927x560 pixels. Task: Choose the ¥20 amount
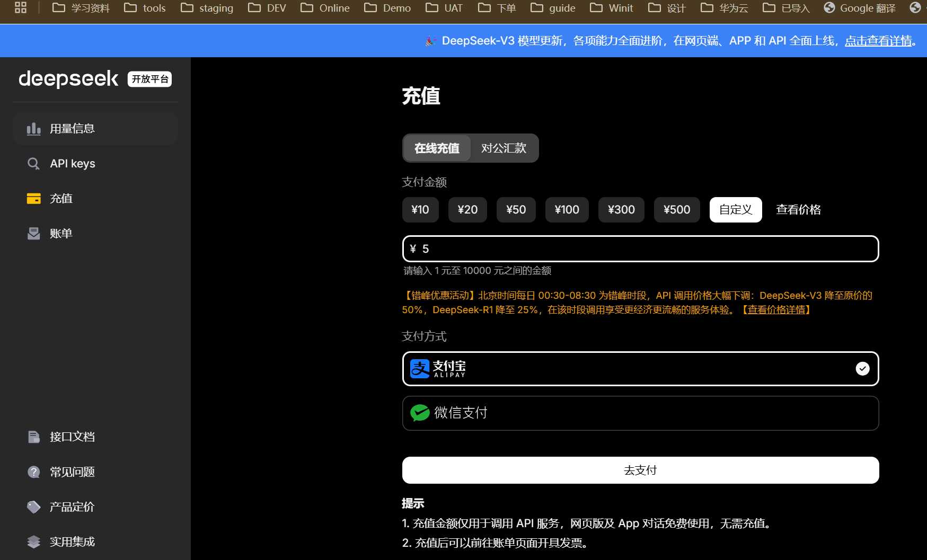(467, 210)
